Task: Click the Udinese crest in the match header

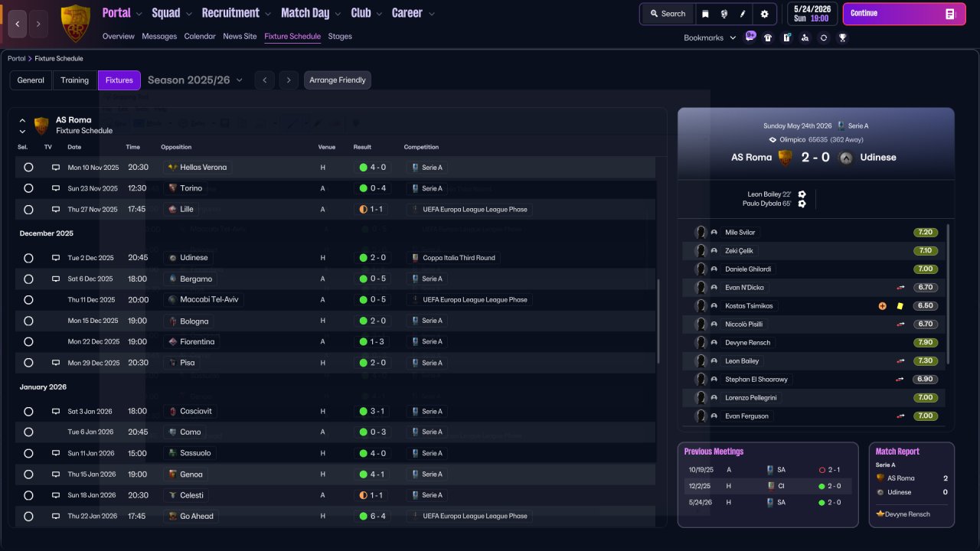Action: (846, 158)
